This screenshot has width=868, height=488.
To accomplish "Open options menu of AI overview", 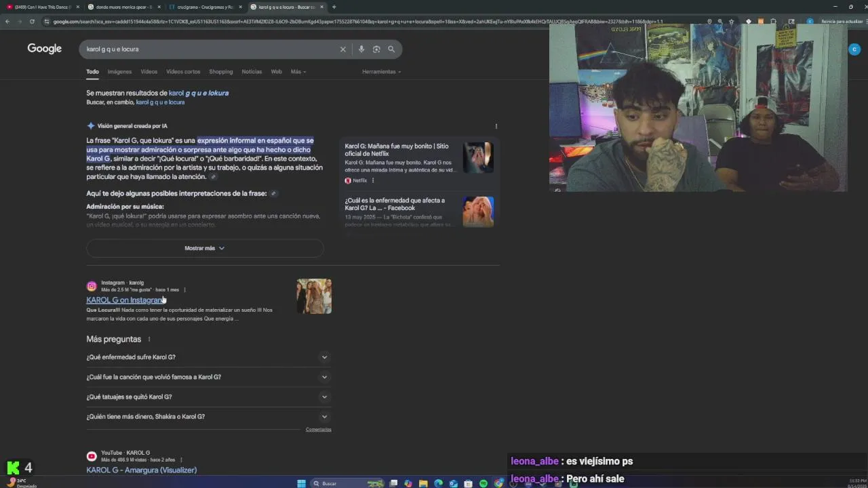I will tap(496, 126).
